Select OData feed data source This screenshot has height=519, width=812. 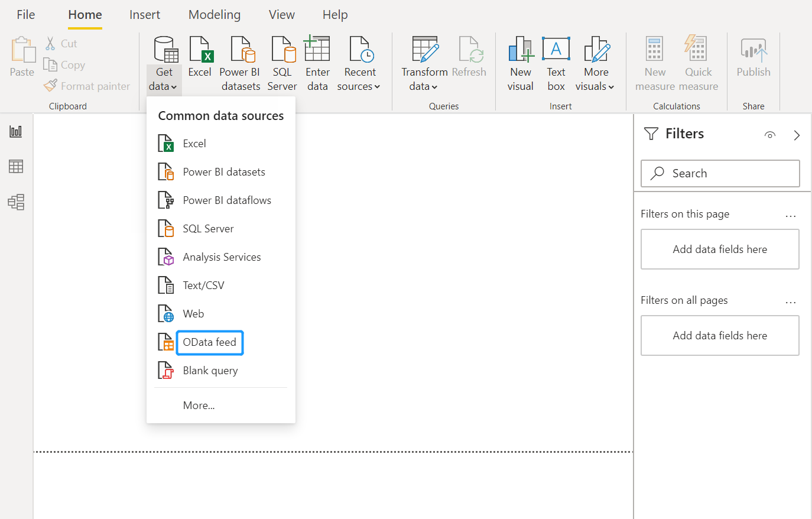tap(221, 342)
